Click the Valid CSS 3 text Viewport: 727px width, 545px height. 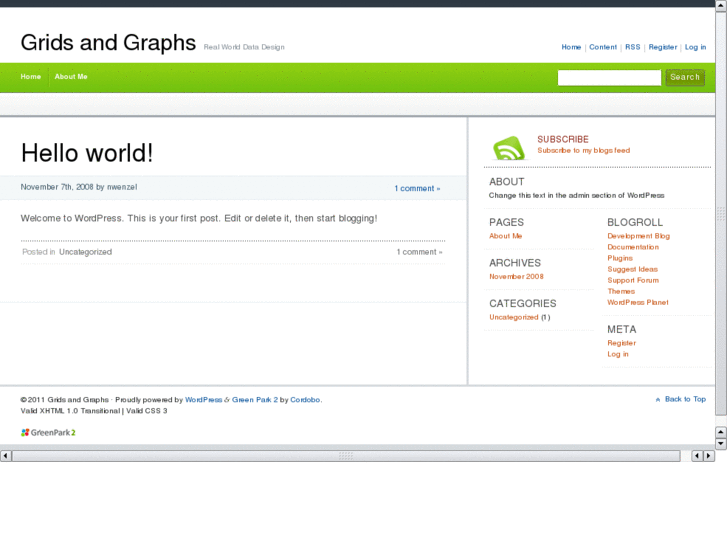pyautogui.click(x=147, y=411)
